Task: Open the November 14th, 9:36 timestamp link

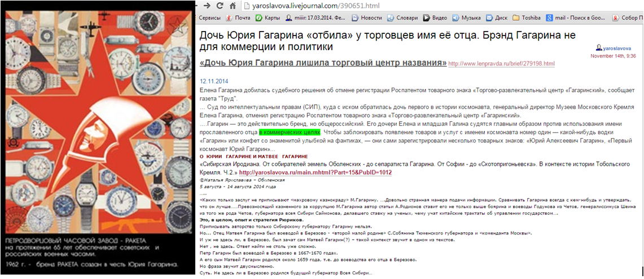Action: (613, 56)
